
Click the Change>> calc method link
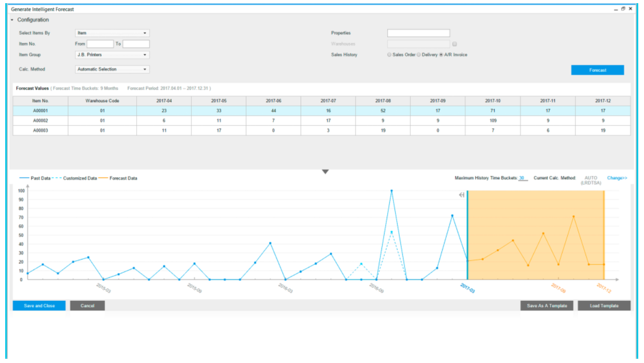[617, 178]
